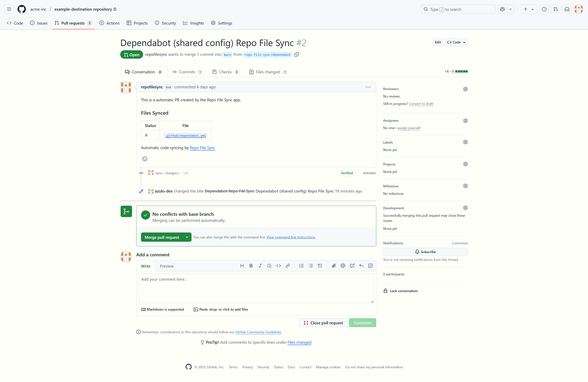Screen dimensions: 588x382
Task: Reference an issue or pull request icon
Action: pos(352,266)
